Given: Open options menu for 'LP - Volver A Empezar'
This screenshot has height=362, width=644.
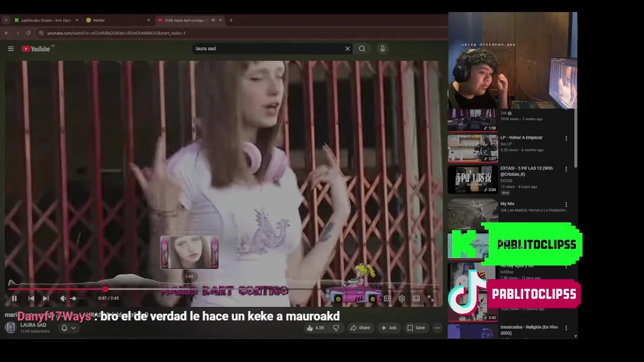Looking at the screenshot, I should coord(566,138).
